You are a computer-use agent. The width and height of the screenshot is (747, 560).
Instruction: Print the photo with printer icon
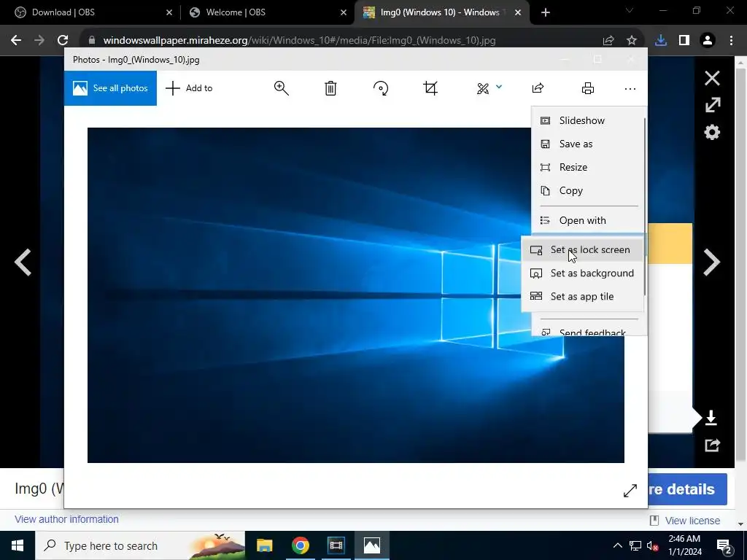588,88
